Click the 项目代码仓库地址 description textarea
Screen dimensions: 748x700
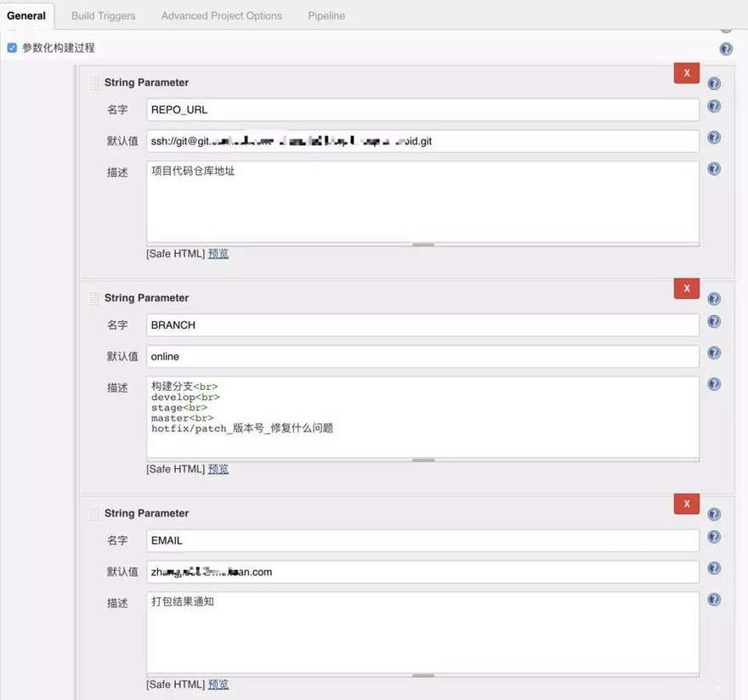(x=422, y=201)
